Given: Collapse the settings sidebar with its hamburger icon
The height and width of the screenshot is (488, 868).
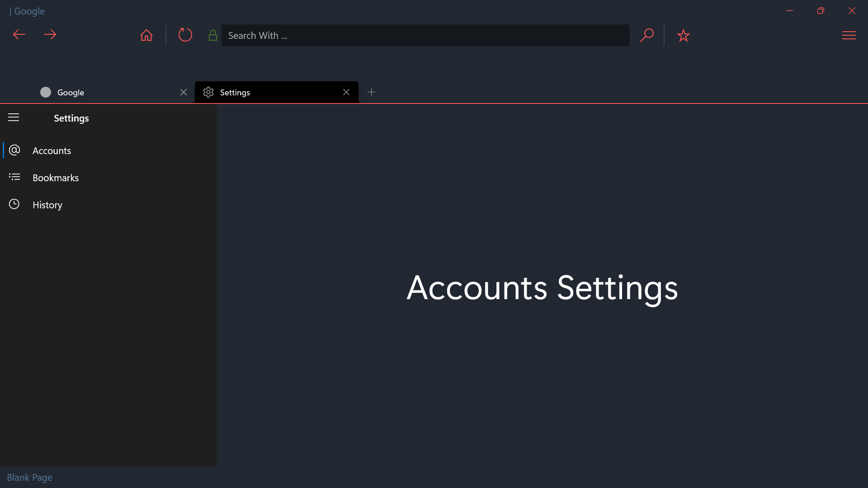Looking at the screenshot, I should coord(14,117).
